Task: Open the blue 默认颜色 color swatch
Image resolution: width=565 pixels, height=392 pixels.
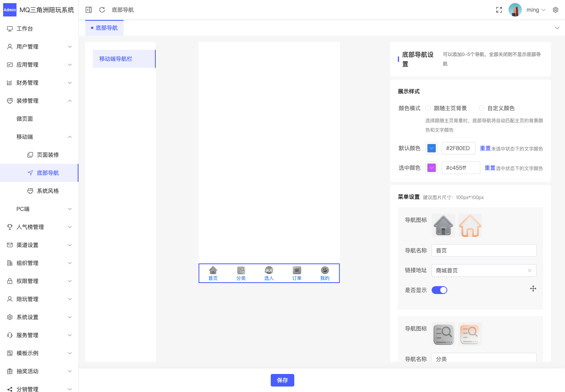Action: pos(432,148)
